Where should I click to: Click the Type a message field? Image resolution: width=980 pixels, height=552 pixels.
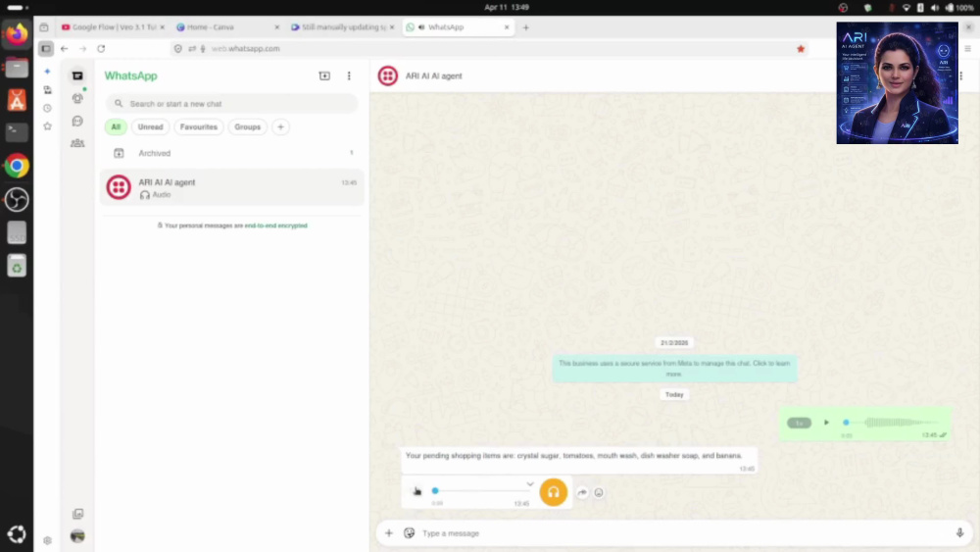click(684, 533)
